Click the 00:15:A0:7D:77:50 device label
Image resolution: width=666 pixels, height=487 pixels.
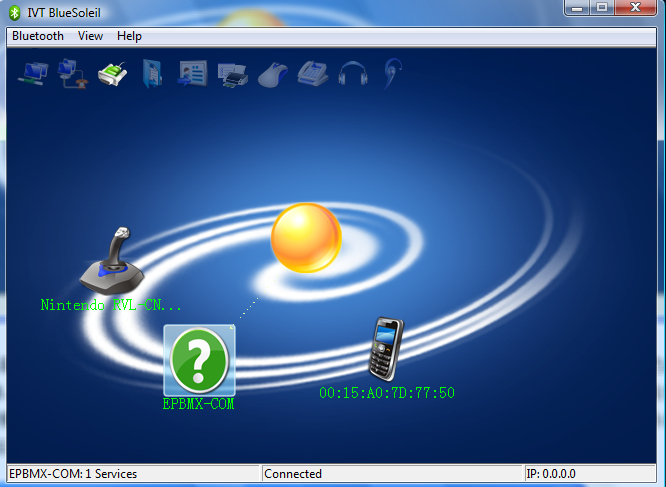point(387,393)
